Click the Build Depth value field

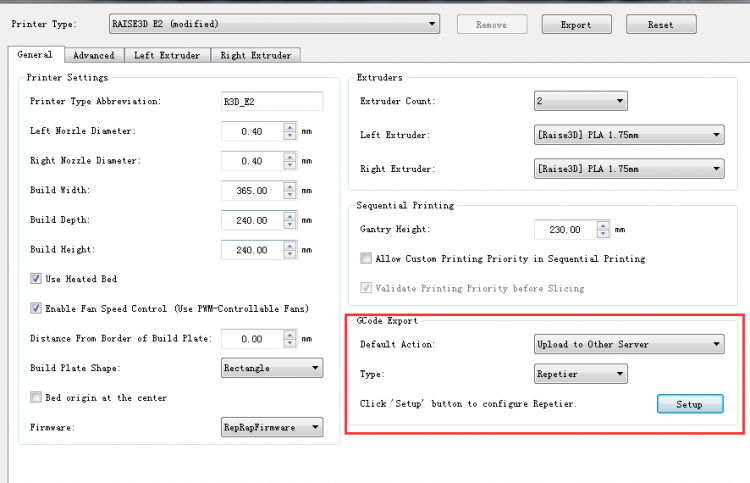[253, 220]
